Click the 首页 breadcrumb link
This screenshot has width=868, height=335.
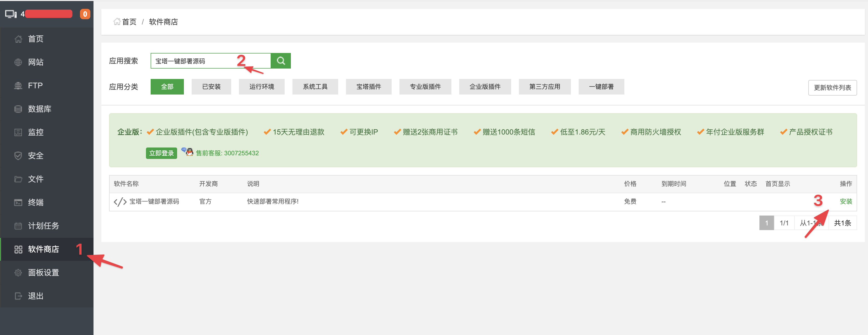129,22
